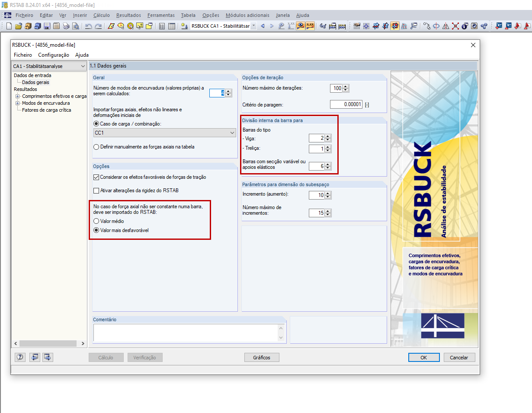Image resolution: width=532 pixels, height=413 pixels.
Task: Open Ajuda menu in RSBUCK dialog
Action: pos(82,55)
